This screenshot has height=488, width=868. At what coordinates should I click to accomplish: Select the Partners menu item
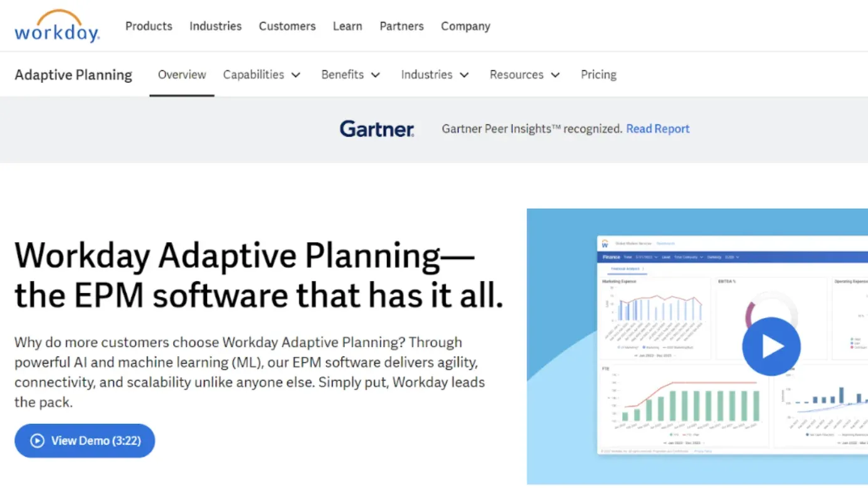coord(401,26)
